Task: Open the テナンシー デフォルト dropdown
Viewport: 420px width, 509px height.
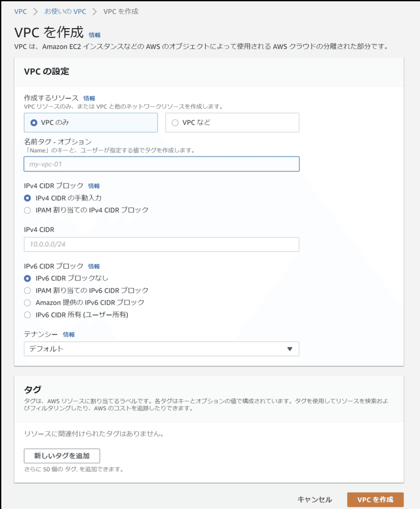Action: tap(161, 349)
